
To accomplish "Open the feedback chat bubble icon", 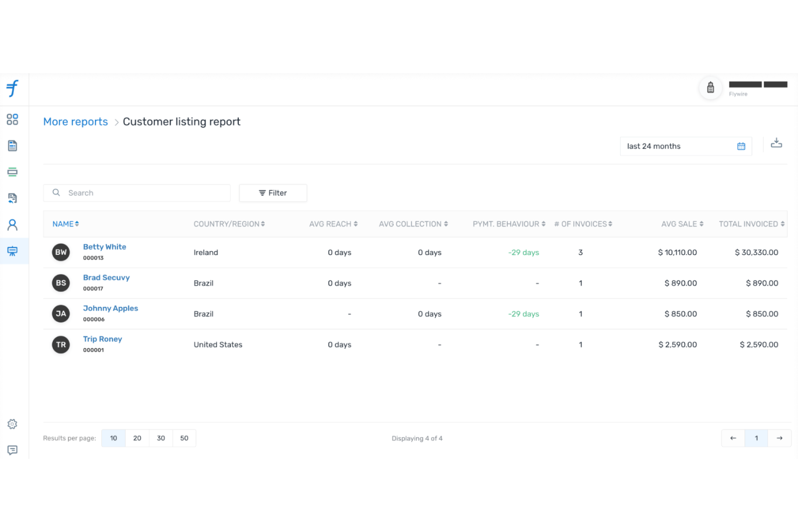I will coord(12,450).
